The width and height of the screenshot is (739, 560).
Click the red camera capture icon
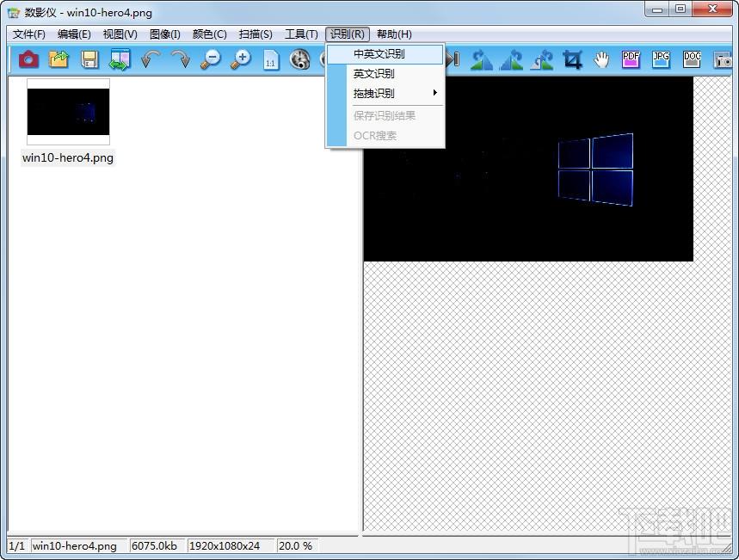[28, 59]
